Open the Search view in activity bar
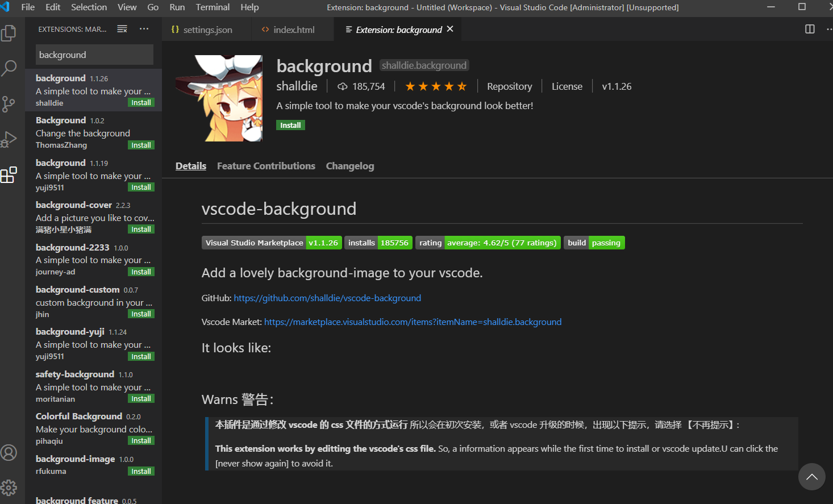Image resolution: width=833 pixels, height=504 pixels. 9,68
